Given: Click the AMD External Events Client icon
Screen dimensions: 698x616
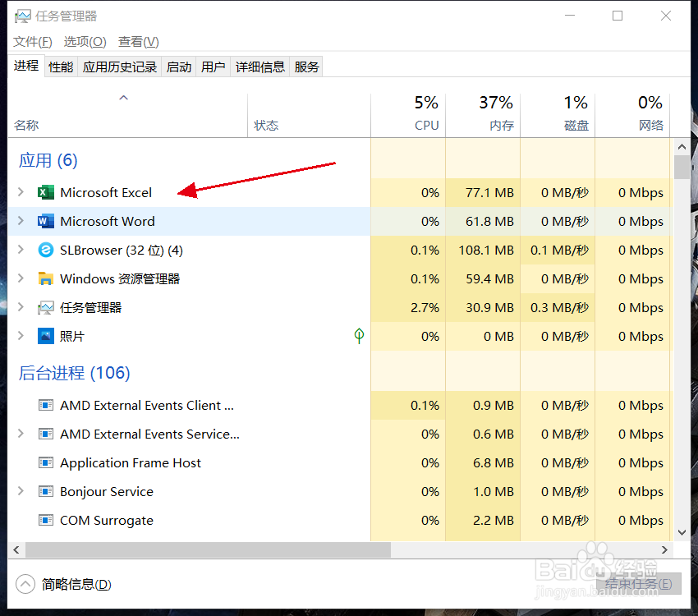Looking at the screenshot, I should click(45, 406).
